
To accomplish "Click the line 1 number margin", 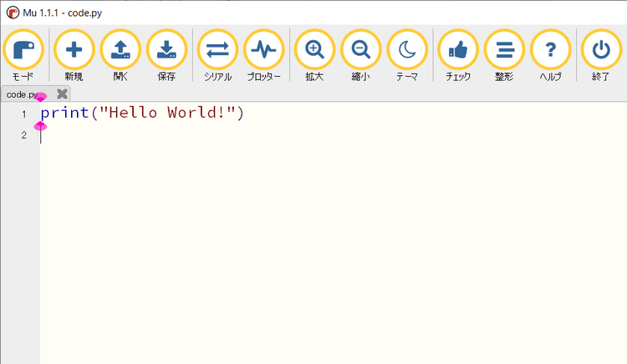I will click(23, 114).
